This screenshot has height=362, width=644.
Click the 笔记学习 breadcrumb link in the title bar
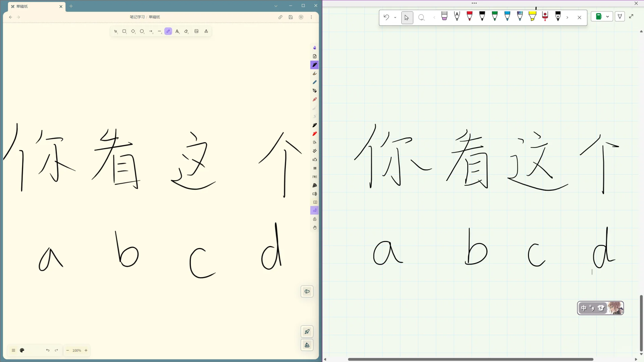click(136, 17)
